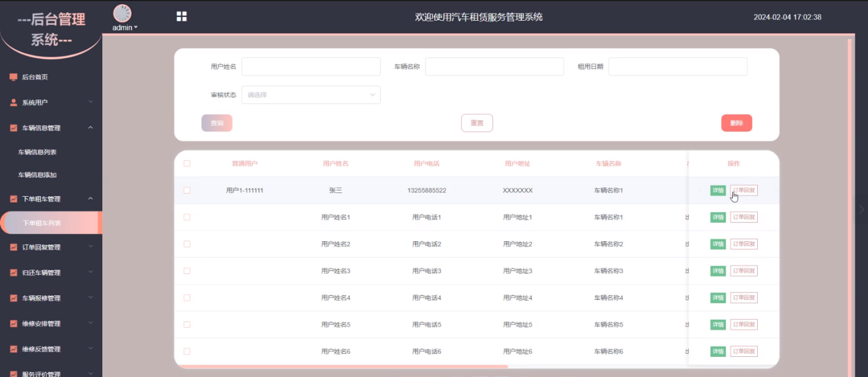The height and width of the screenshot is (377, 868).
Task: Click the 普通用户 column header
Action: pyautogui.click(x=245, y=164)
